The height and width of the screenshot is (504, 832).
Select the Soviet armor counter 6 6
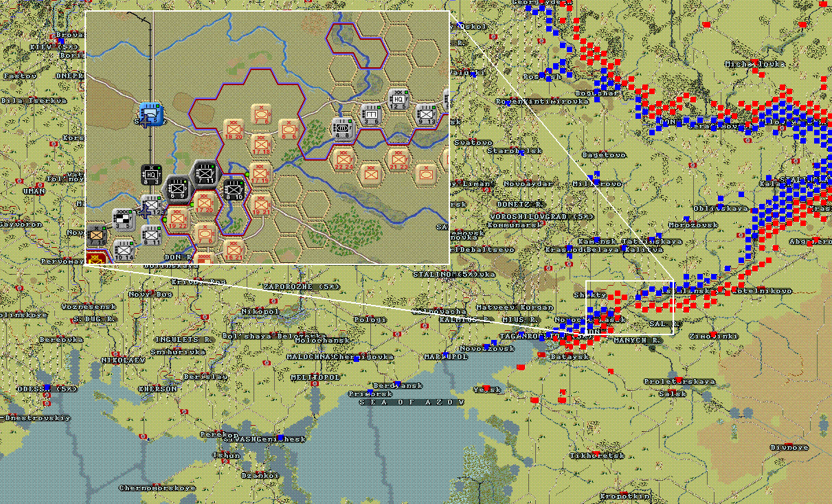tap(288, 129)
